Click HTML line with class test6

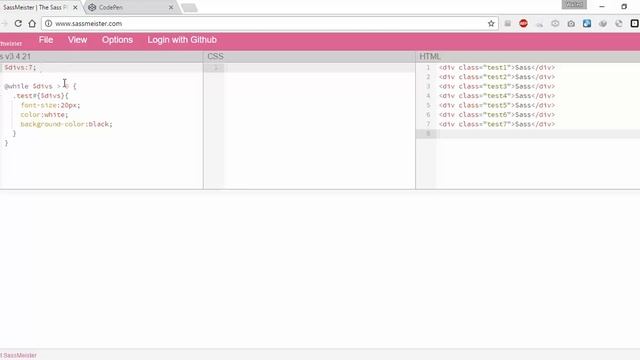tap(497, 115)
